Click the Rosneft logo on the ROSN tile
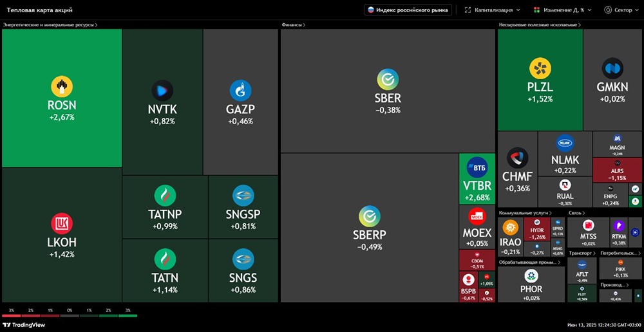 coord(62,87)
